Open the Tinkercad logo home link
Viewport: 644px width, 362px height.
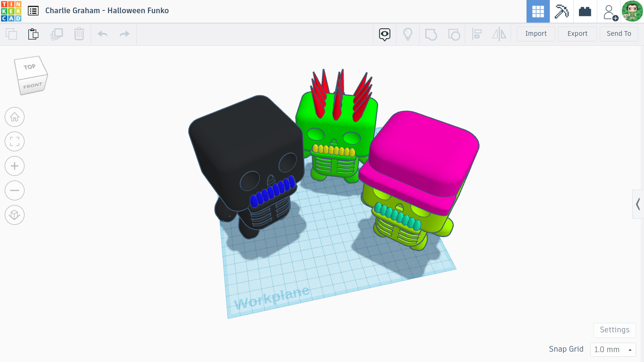(11, 11)
